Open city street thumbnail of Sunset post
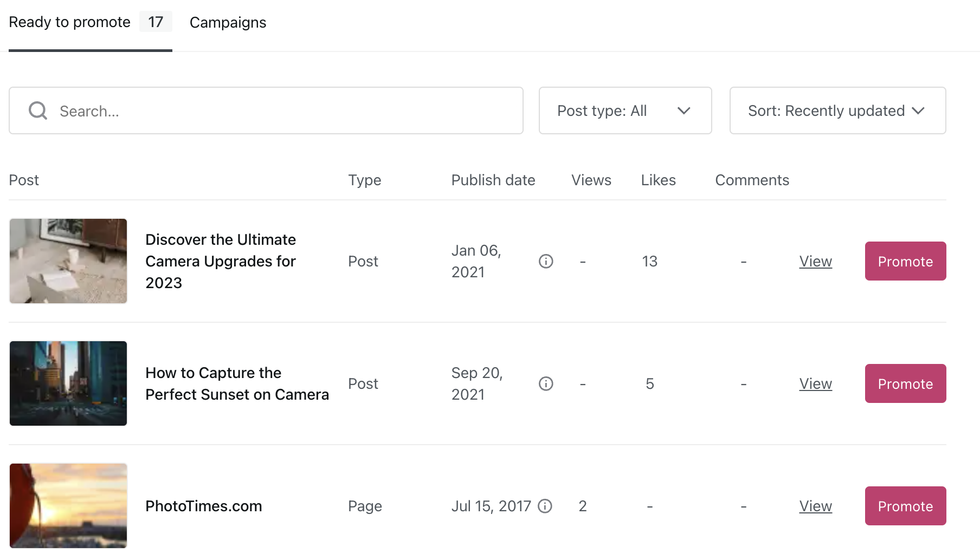Viewport: 980px width, 560px height. click(68, 383)
